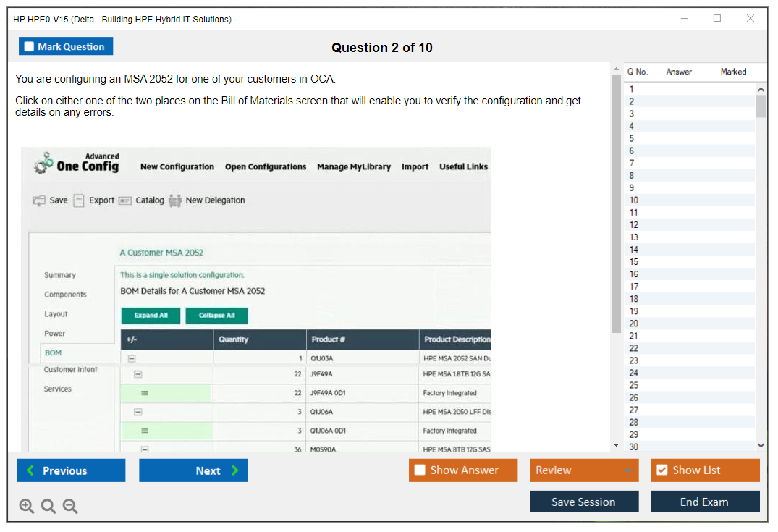Open the Catalog icon in toolbar
Screen dimensions: 778x532
click(124, 200)
